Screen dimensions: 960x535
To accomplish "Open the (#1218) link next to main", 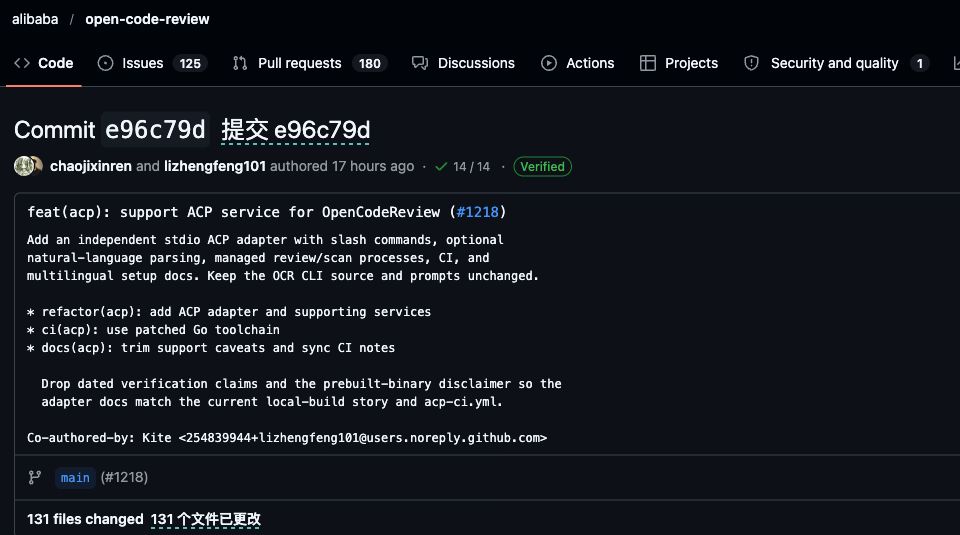I will [x=124, y=477].
